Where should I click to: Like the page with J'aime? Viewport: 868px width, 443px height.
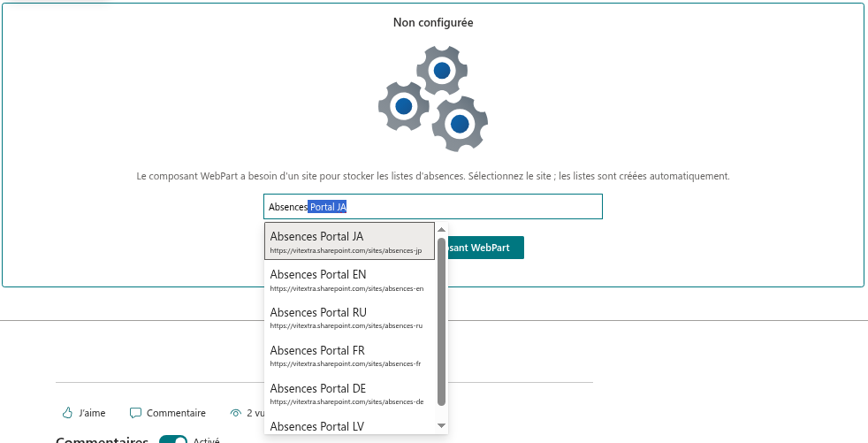84,413
